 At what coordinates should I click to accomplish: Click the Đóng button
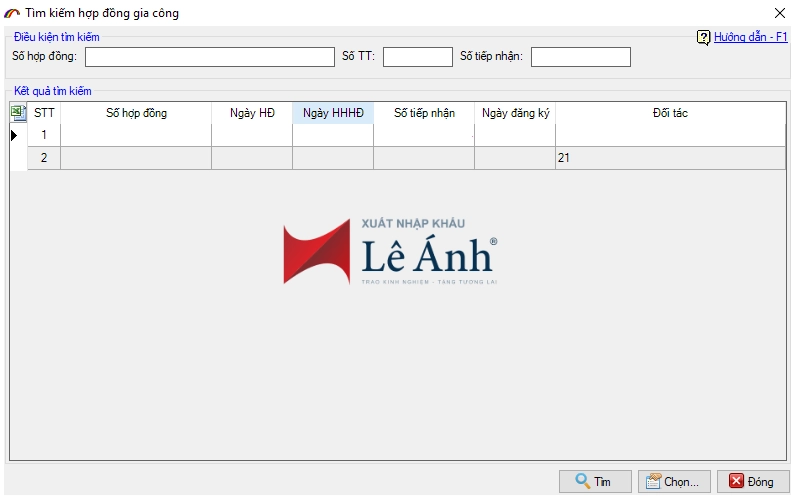pos(752,481)
